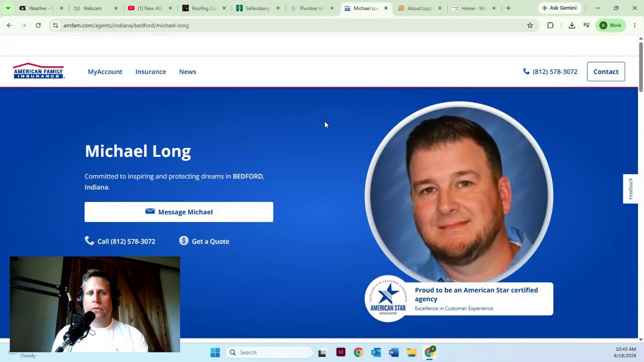
Task: Open the Extensions puzzle icon
Action: click(550, 25)
